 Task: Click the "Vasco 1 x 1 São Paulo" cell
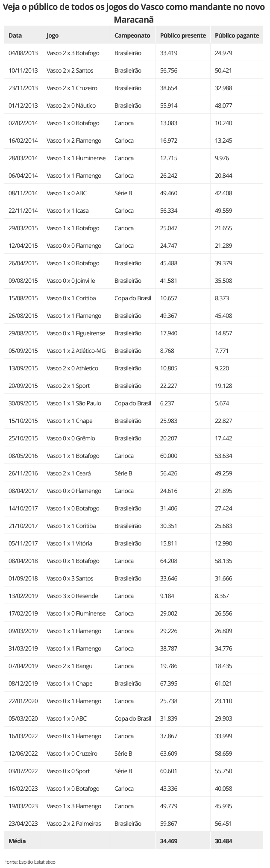pyautogui.click(x=74, y=403)
